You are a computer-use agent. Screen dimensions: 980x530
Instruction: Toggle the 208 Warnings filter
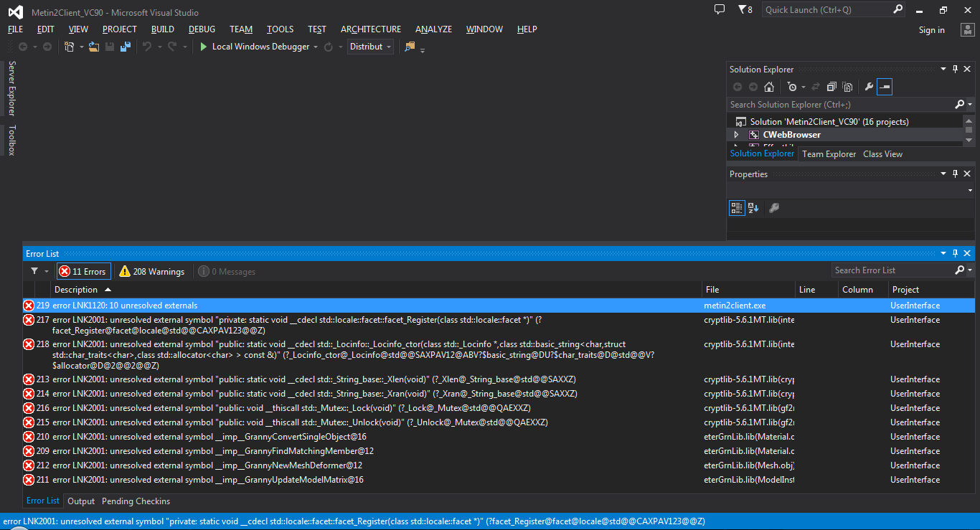(152, 271)
